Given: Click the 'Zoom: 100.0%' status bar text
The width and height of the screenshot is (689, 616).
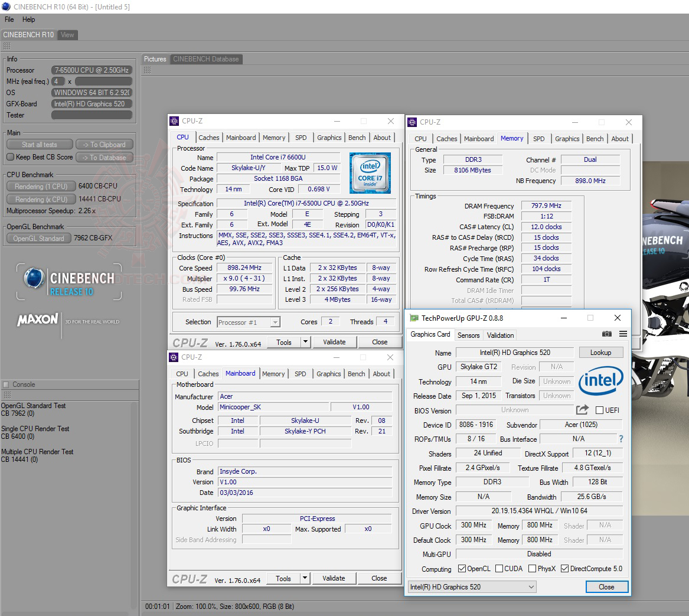Looking at the screenshot, I should (196, 607).
